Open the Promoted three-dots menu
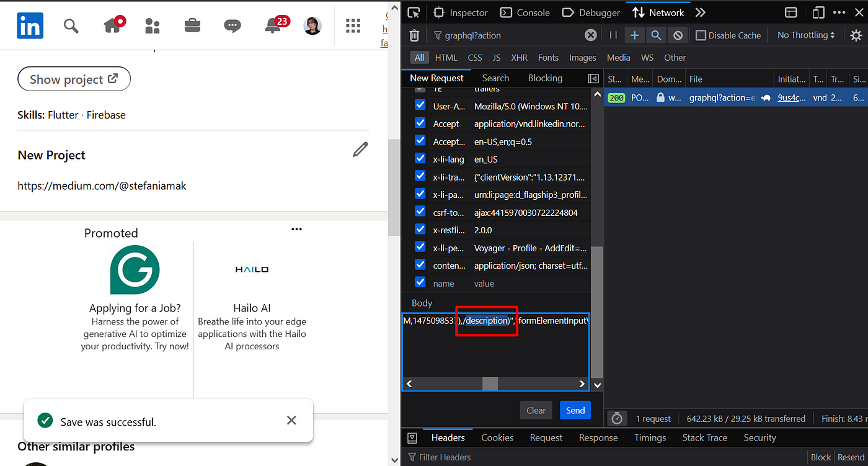Screen dimensions: 868x466 tap(296, 229)
